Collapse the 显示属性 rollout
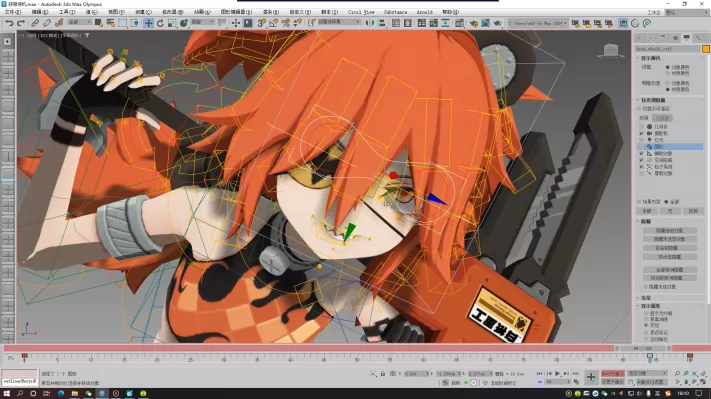This screenshot has width=711, height=399. [651, 306]
